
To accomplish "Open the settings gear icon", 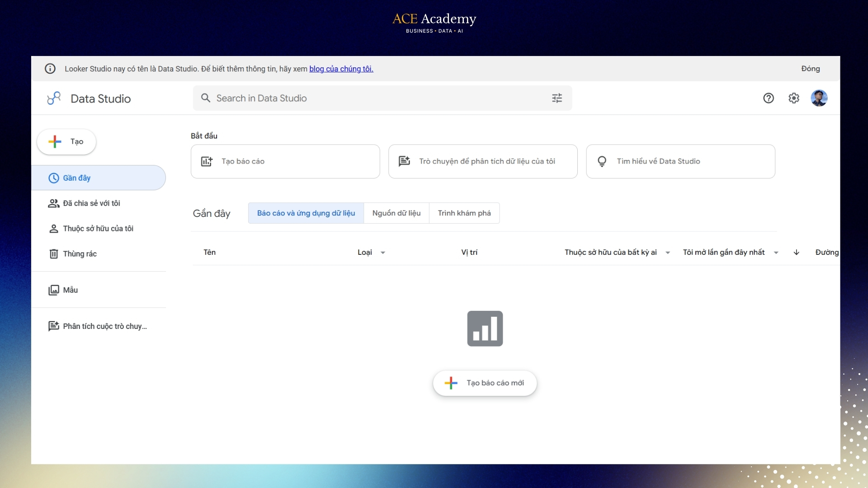I will 794,98.
